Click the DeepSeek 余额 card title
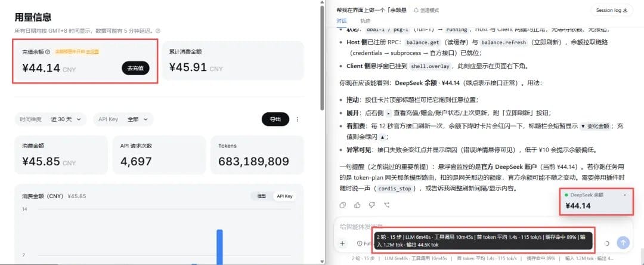 (587, 195)
